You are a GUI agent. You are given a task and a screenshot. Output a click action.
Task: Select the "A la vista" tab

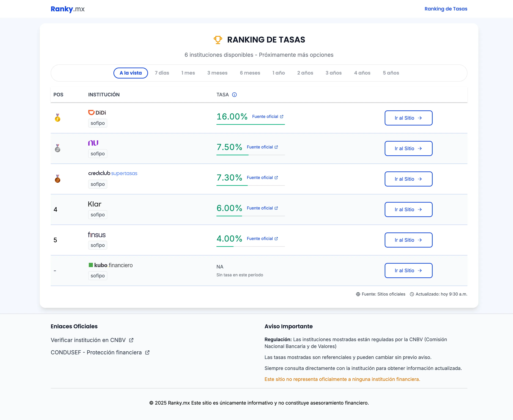[131, 73]
